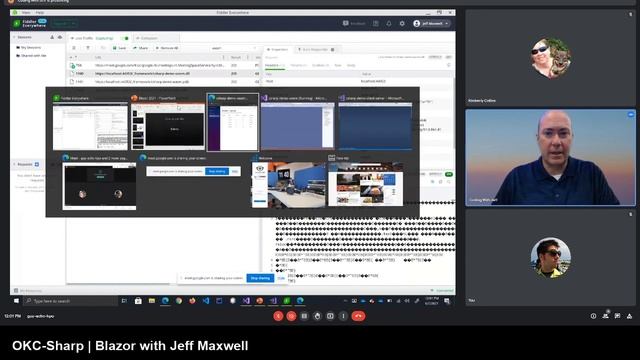Viewport: 640px width, 360px height.
Task: Switch to the Inspectors tab
Action: pyautogui.click(x=277, y=49)
